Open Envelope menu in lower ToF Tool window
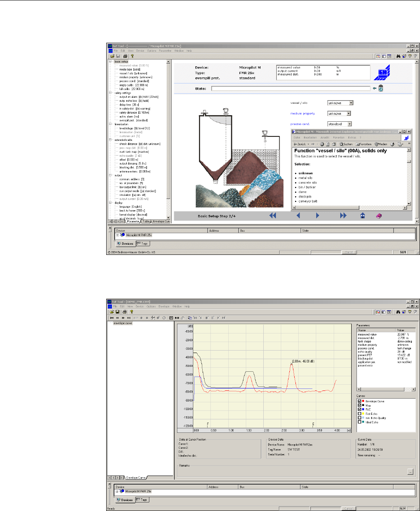The width and height of the screenshot is (420, 511). tap(164, 306)
